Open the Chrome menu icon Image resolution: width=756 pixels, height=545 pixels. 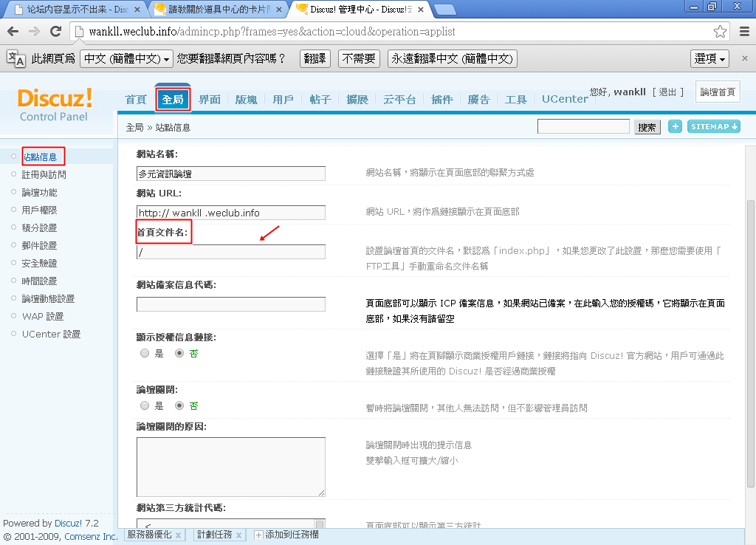[x=743, y=32]
